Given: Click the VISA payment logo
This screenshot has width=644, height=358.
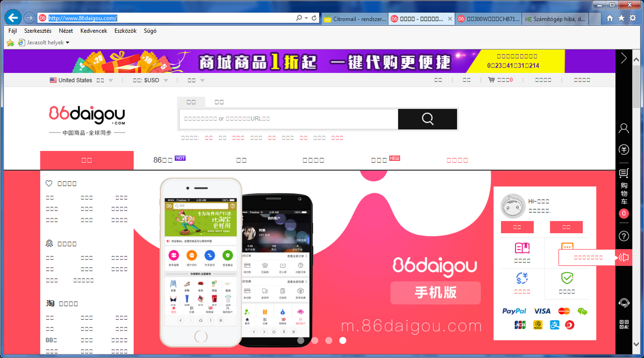Looking at the screenshot, I should point(542,311).
